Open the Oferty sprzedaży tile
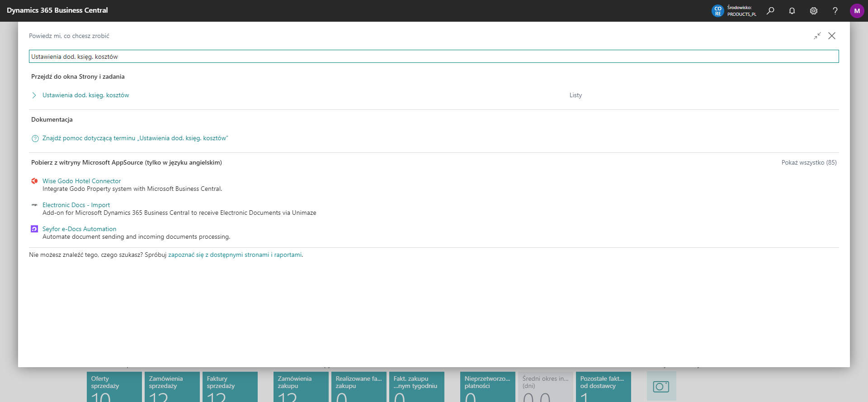868x402 pixels. (x=114, y=387)
